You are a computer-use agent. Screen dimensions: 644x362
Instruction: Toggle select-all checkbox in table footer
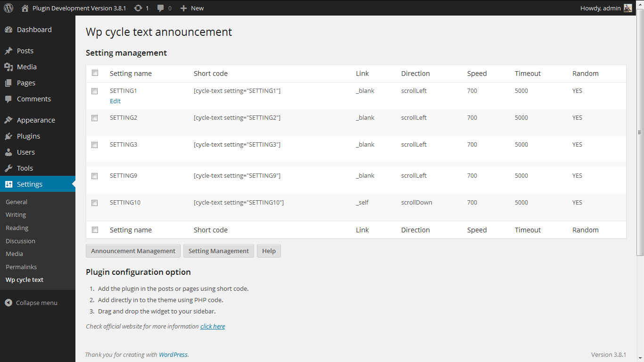pos(95,230)
